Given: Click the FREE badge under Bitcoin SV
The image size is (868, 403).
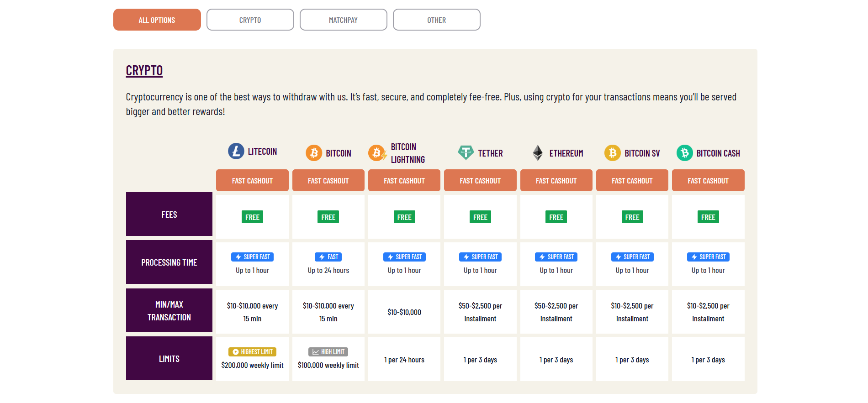Looking at the screenshot, I should tap(632, 217).
